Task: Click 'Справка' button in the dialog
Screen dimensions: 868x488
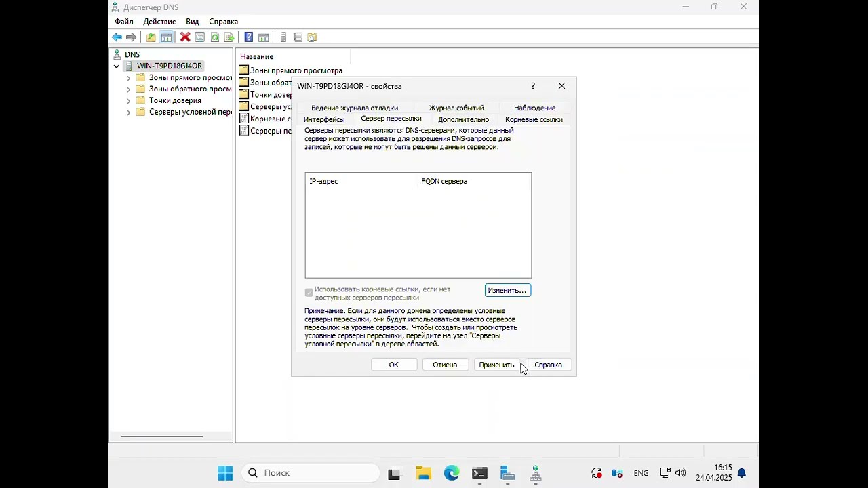Action: 548,365
